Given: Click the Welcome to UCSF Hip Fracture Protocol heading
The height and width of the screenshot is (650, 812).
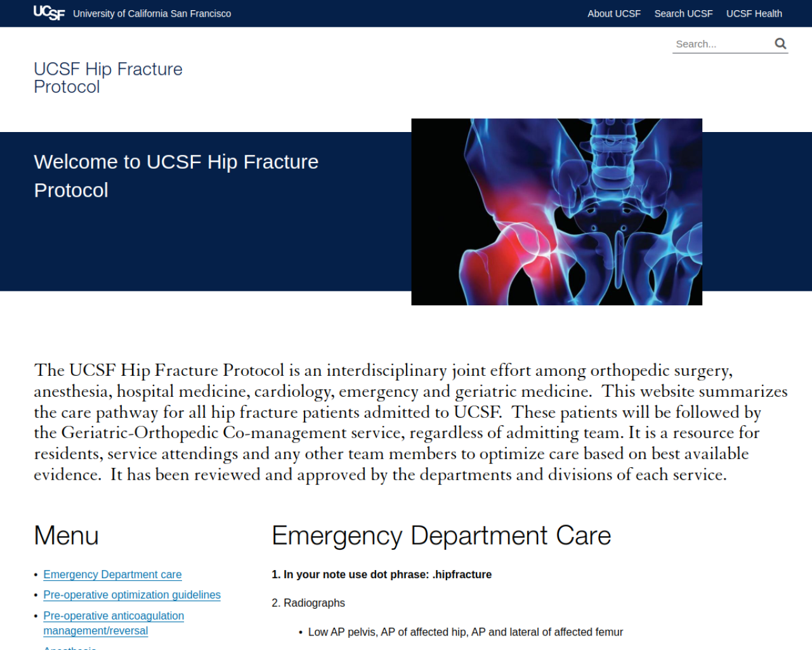Looking at the screenshot, I should coord(176,176).
